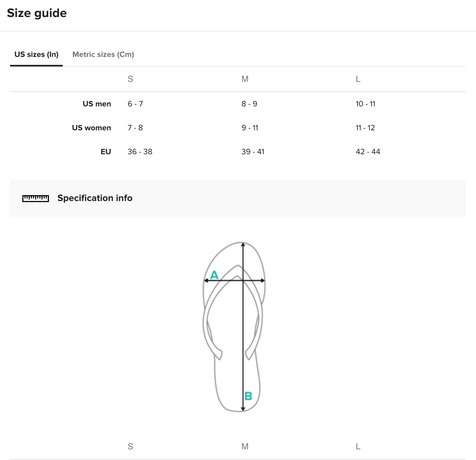Click the teal letter B length marker

click(x=248, y=396)
